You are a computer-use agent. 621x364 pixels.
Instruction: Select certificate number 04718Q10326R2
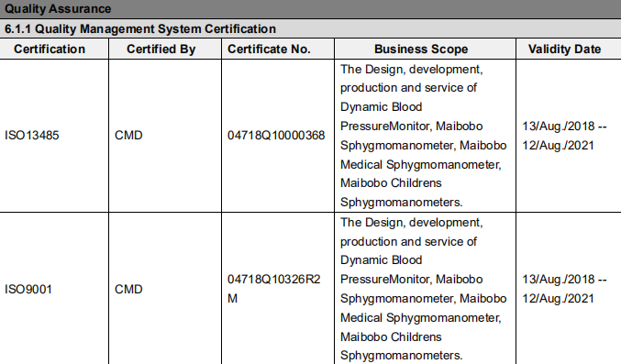coord(273,280)
